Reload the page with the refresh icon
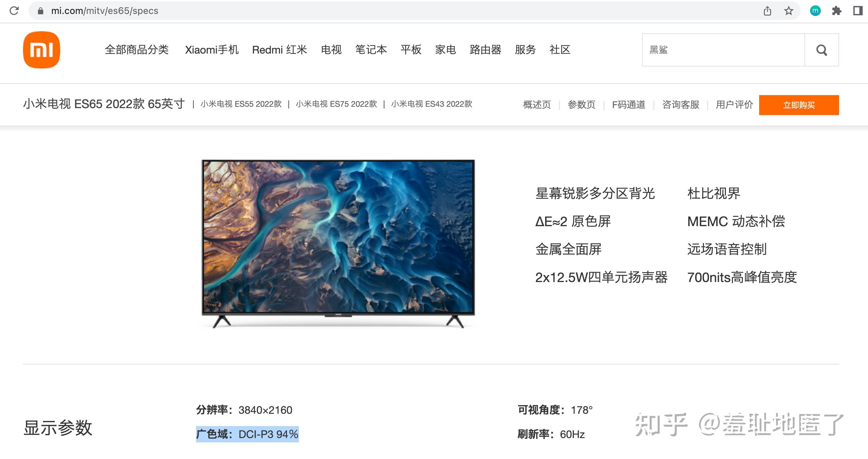868x459 pixels. (x=14, y=11)
